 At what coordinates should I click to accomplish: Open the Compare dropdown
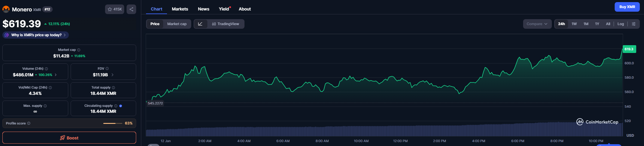pos(537,24)
